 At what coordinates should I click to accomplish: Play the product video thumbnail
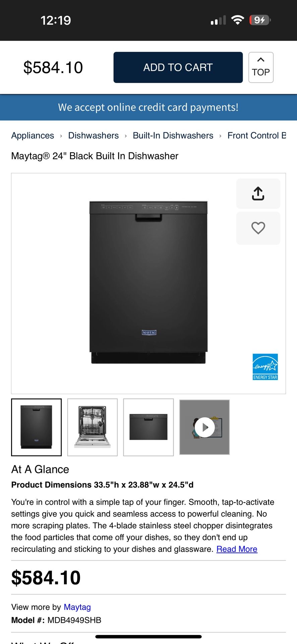coord(204,427)
